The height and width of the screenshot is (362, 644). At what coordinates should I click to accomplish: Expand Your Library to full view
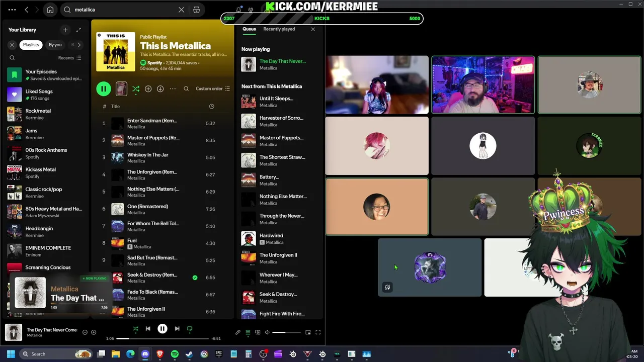pyautogui.click(x=78, y=30)
